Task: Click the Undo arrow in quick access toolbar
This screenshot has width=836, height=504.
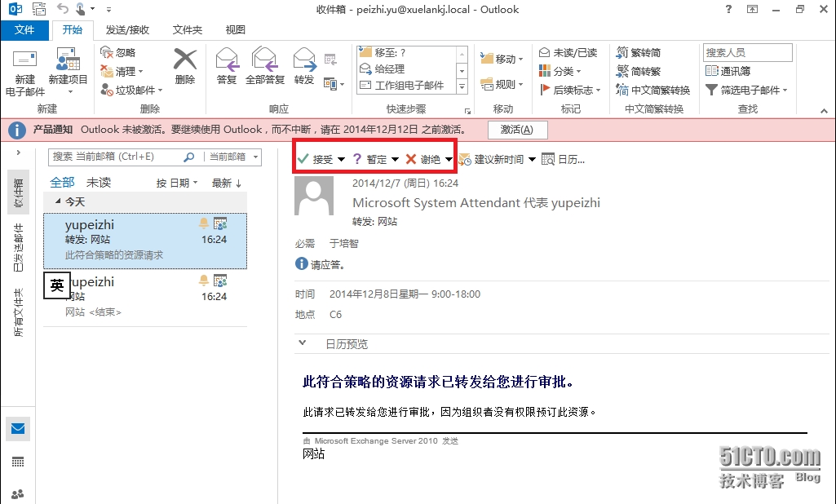Action: 62,8
